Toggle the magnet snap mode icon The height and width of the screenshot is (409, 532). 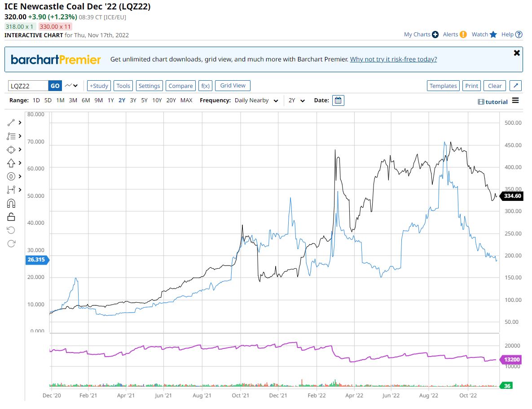coord(12,203)
